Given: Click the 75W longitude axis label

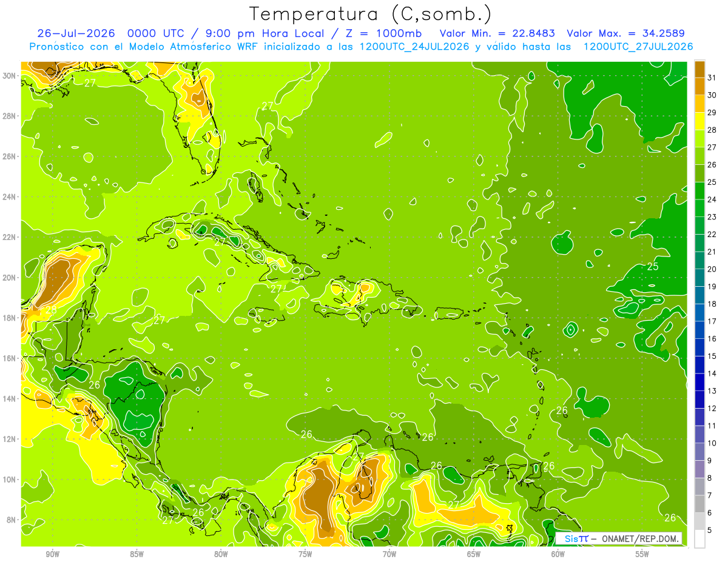Looking at the screenshot, I should (x=305, y=554).
